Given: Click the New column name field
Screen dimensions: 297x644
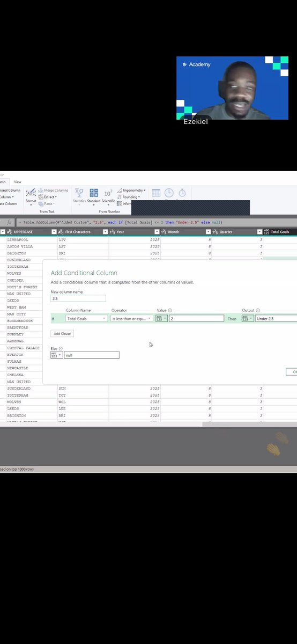Looking at the screenshot, I should pos(78,298).
